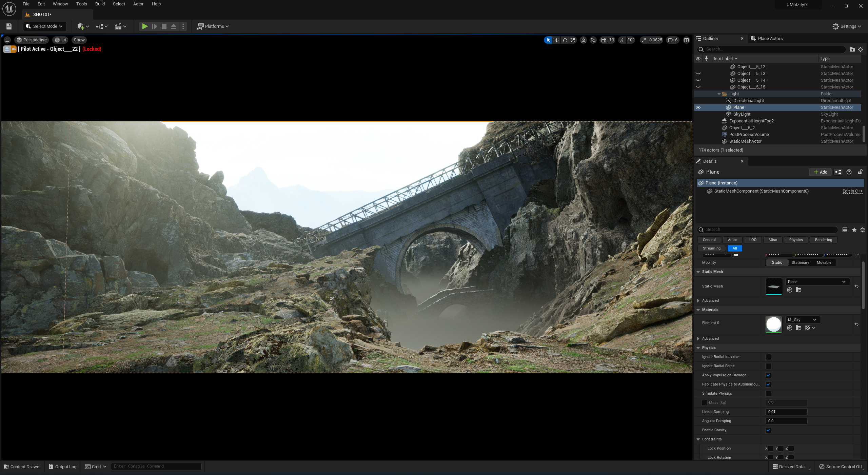Click the Eject pilot icon in viewport
The height and width of the screenshot is (475, 868).
[x=7, y=49]
